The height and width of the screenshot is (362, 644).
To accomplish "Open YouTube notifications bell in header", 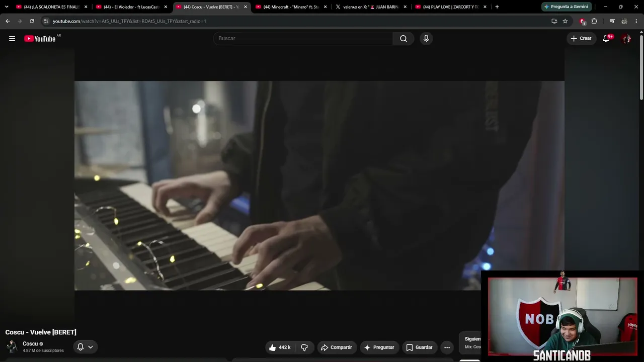I will click(x=606, y=39).
